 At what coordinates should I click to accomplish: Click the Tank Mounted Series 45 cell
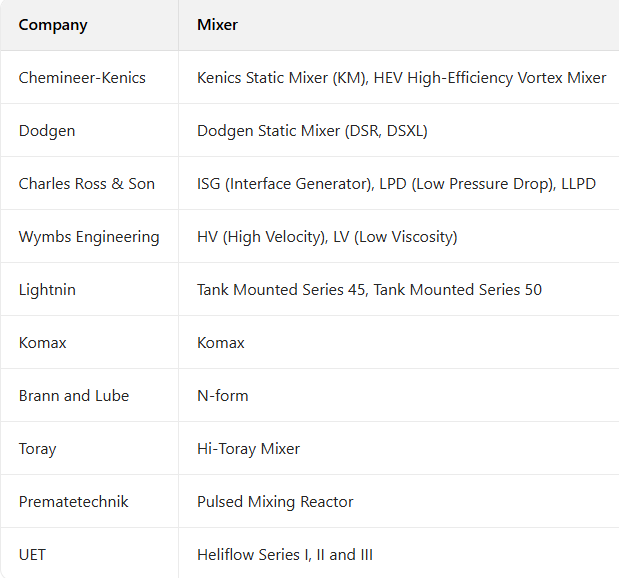tap(369, 290)
